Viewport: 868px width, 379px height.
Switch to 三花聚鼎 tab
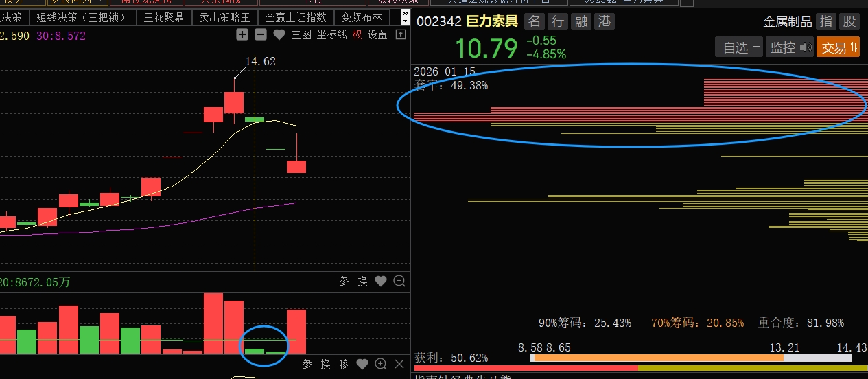pos(164,17)
